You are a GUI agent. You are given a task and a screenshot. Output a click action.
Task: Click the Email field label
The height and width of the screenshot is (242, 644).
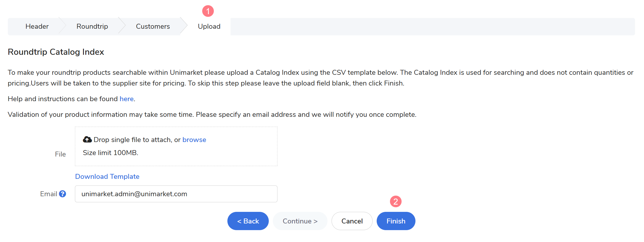(x=48, y=194)
